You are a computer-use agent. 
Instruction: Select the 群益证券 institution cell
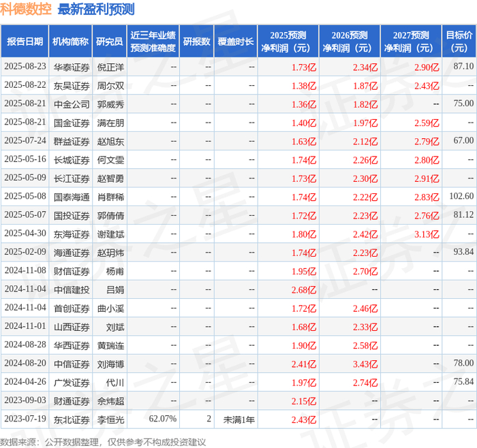pyautogui.click(x=72, y=142)
